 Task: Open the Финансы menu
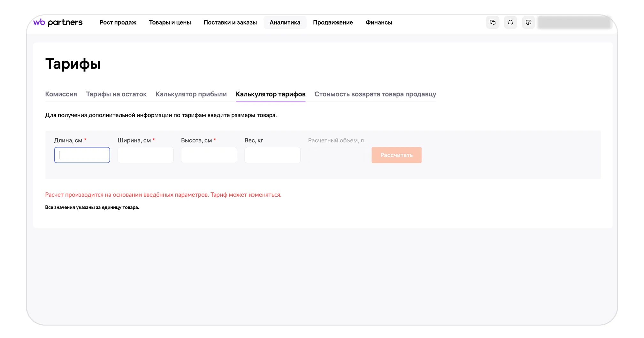(379, 22)
